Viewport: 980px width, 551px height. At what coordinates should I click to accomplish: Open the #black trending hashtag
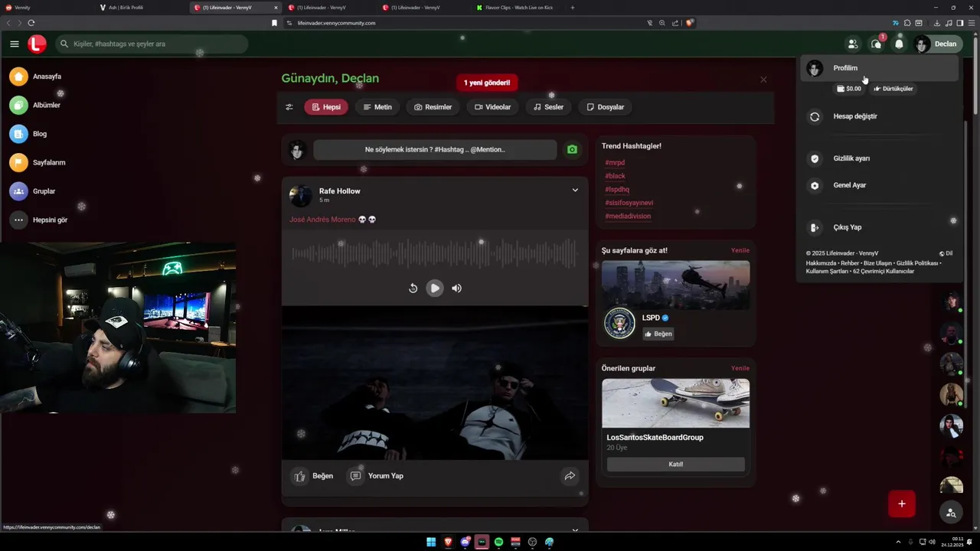pos(615,176)
